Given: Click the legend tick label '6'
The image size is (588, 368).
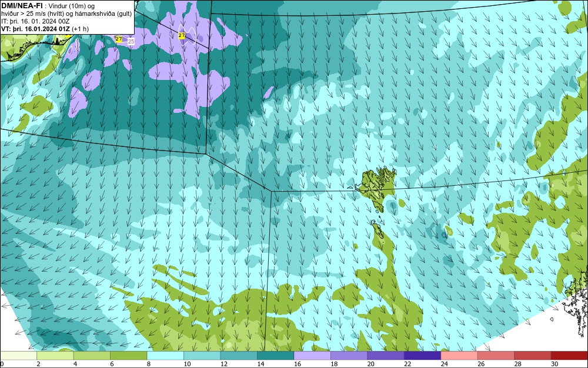Looking at the screenshot, I should 112,364.
